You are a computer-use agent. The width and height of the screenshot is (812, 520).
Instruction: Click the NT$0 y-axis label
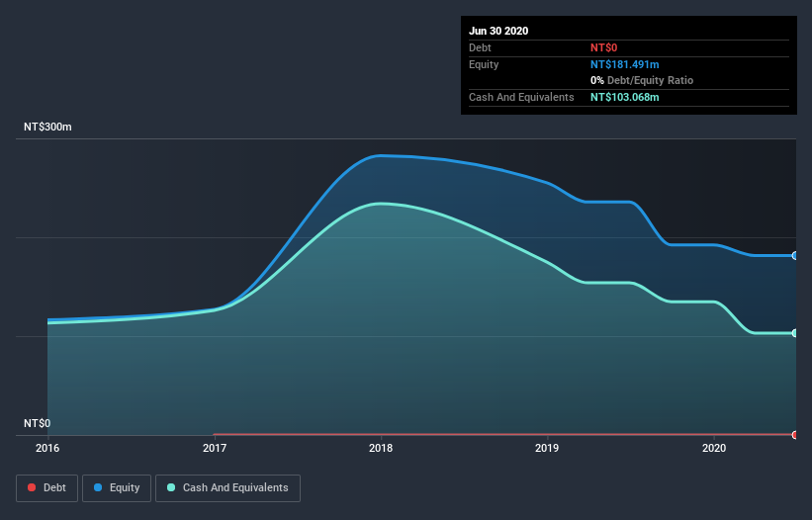click(x=38, y=423)
